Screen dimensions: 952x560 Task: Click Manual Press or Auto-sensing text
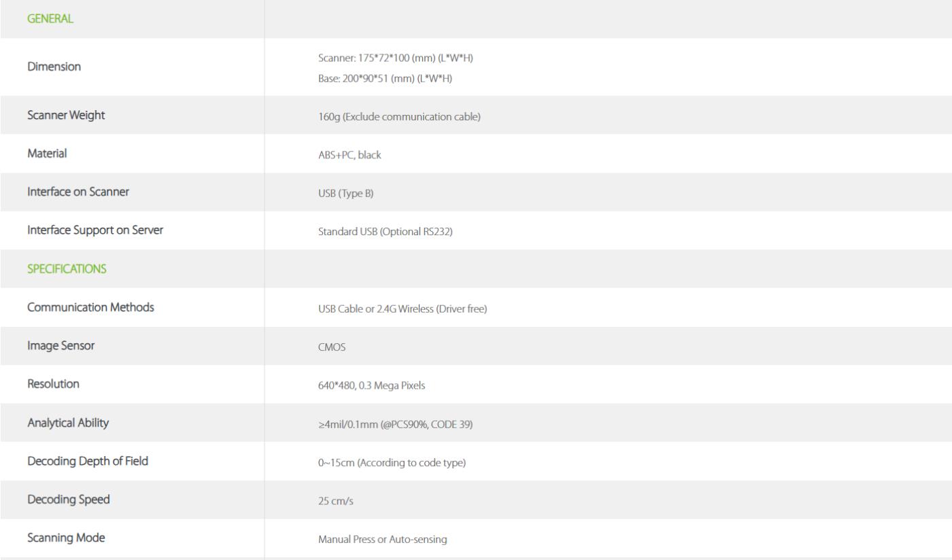[x=382, y=540]
